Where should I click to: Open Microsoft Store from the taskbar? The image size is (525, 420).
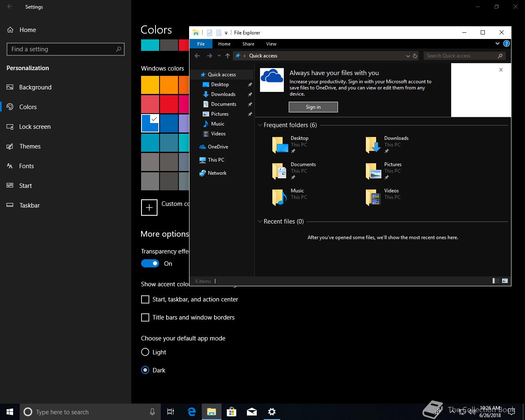232,412
